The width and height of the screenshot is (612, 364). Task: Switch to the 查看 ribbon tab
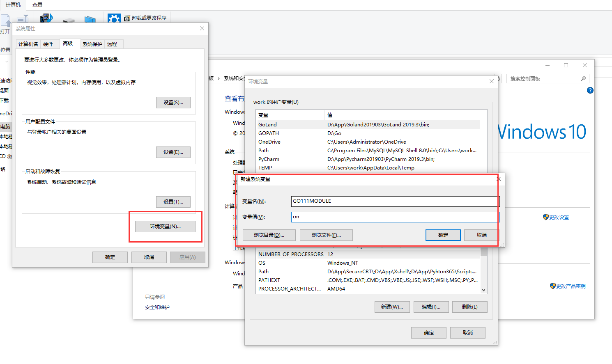point(37,5)
